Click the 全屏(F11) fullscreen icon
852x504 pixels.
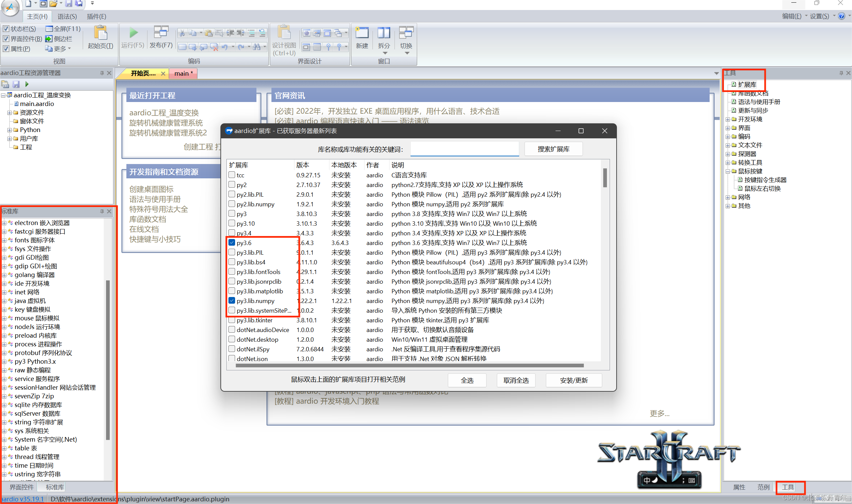[49, 29]
